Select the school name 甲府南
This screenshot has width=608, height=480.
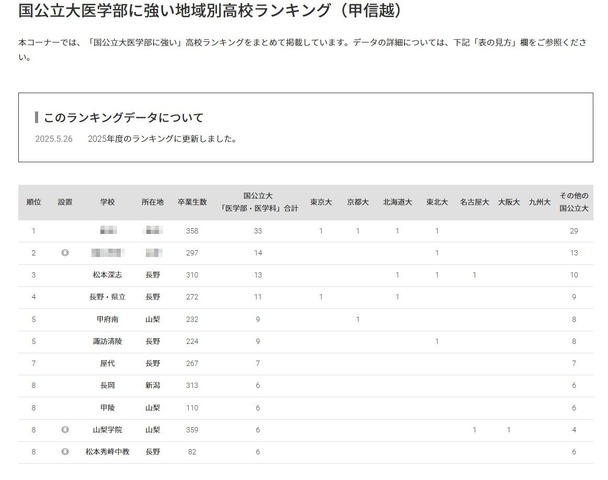[107, 319]
